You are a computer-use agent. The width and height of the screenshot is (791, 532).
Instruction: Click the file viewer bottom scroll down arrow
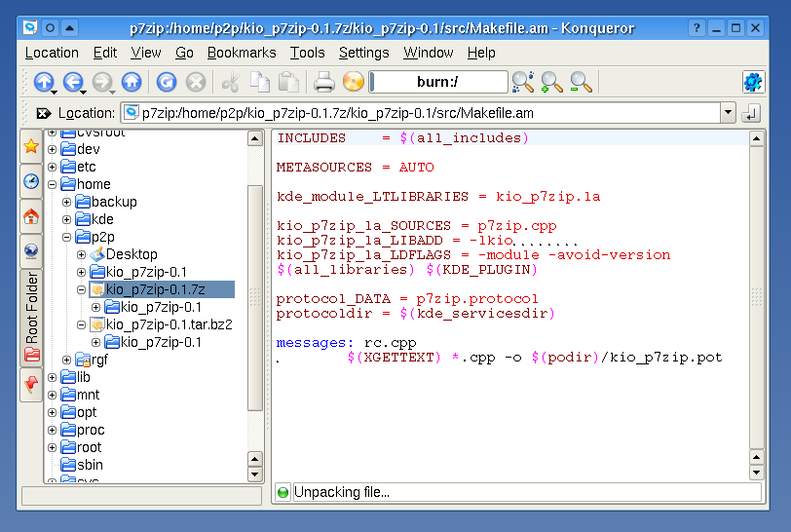pyautogui.click(x=756, y=473)
